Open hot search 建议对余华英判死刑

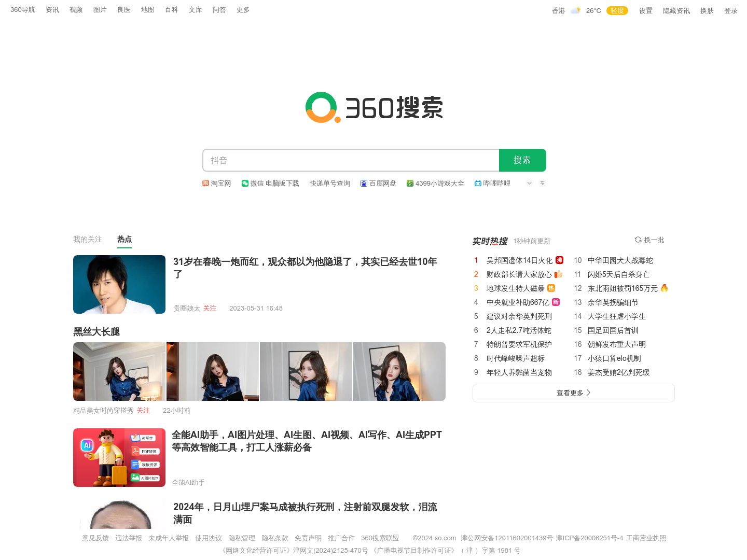[519, 316]
